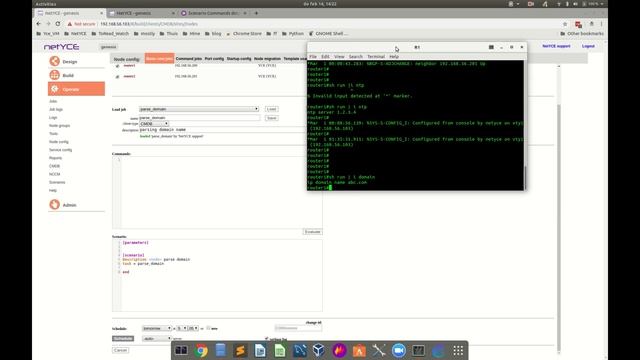Screen dimensions: 640x360
Task: Open Ubuntu Software in the dock
Action: pos(359,351)
